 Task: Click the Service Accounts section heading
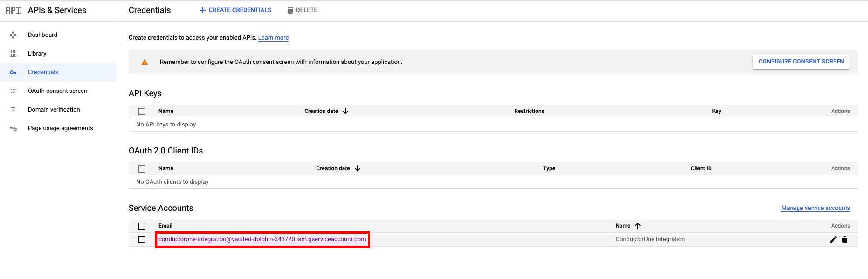161,208
